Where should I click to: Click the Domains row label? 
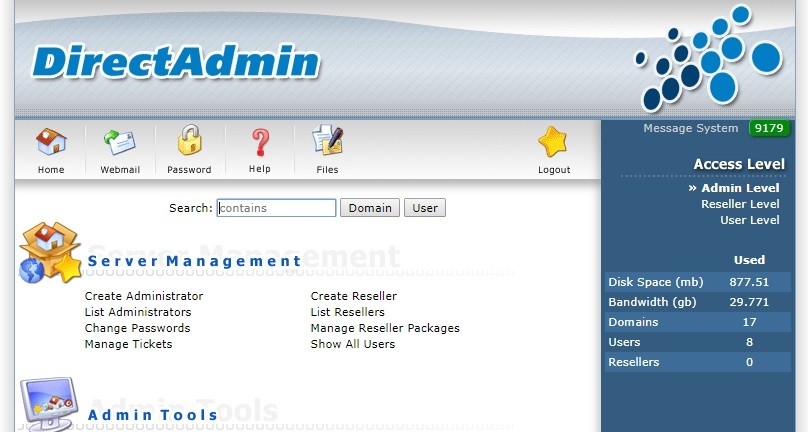(633, 322)
